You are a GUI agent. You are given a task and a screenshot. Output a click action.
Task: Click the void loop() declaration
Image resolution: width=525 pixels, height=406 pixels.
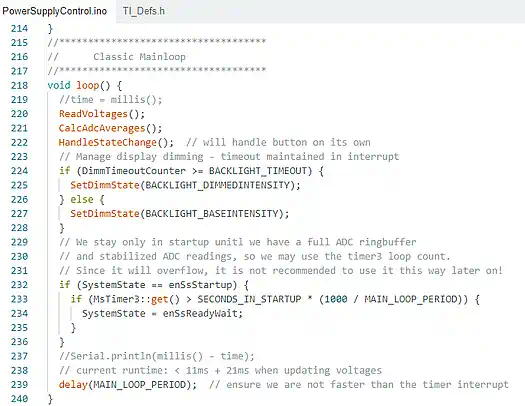(x=84, y=85)
